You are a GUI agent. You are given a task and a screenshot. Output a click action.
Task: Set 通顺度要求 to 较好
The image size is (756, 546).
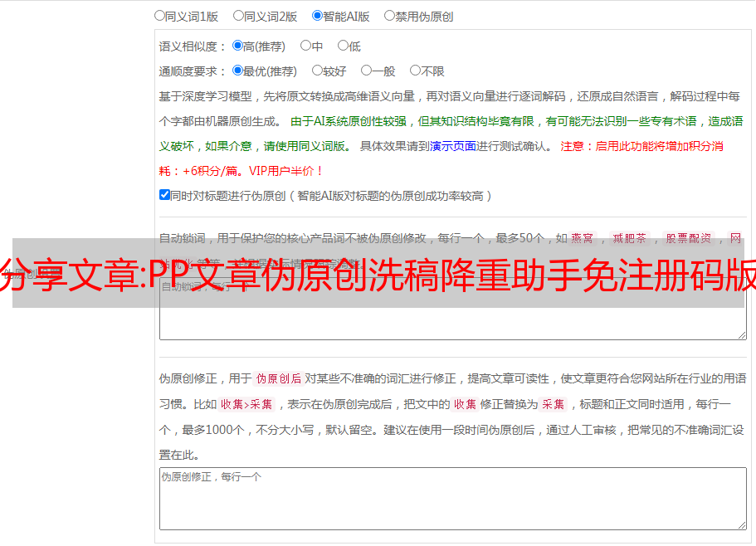coord(317,71)
